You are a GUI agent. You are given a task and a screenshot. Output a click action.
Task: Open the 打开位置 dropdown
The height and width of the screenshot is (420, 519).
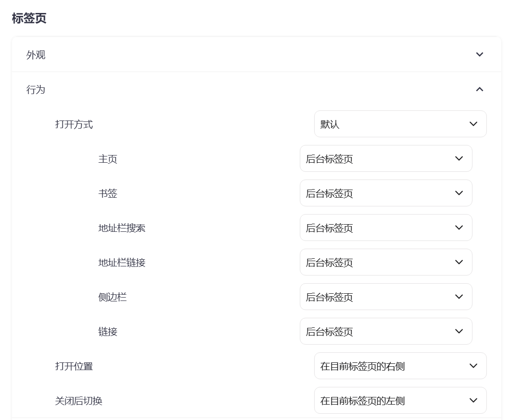tap(400, 366)
